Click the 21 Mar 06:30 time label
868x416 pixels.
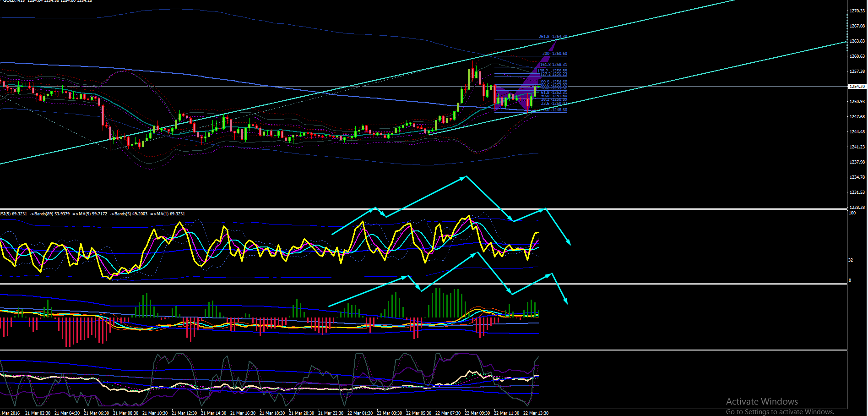click(97, 413)
